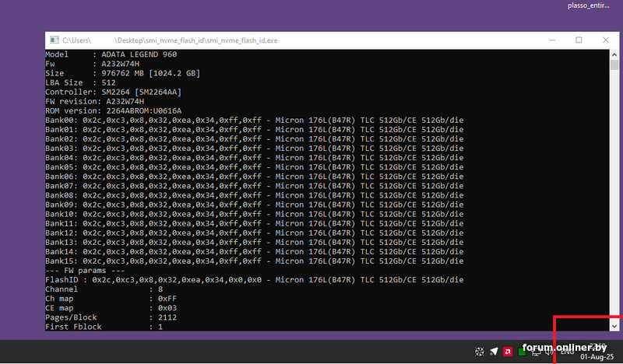Image resolution: width=623 pixels, height=364 pixels.
Task: Click the console scrollbar up arrow
Action: coord(614,54)
